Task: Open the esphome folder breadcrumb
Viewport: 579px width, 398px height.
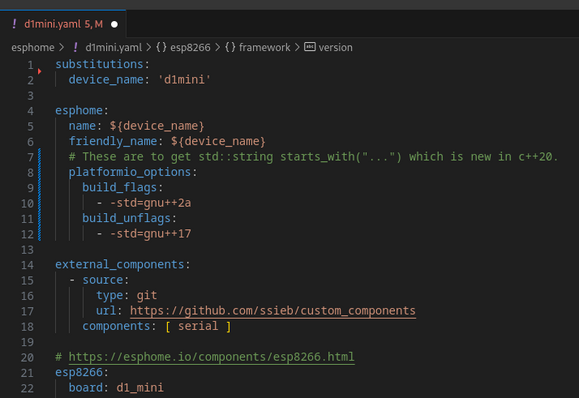Action: (32, 47)
